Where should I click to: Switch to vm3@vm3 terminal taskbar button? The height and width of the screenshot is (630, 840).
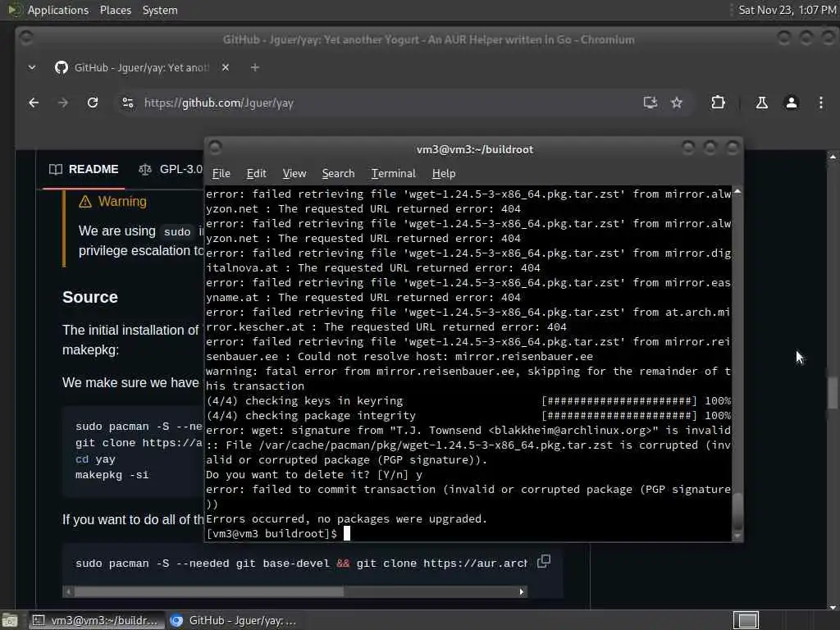click(x=97, y=620)
